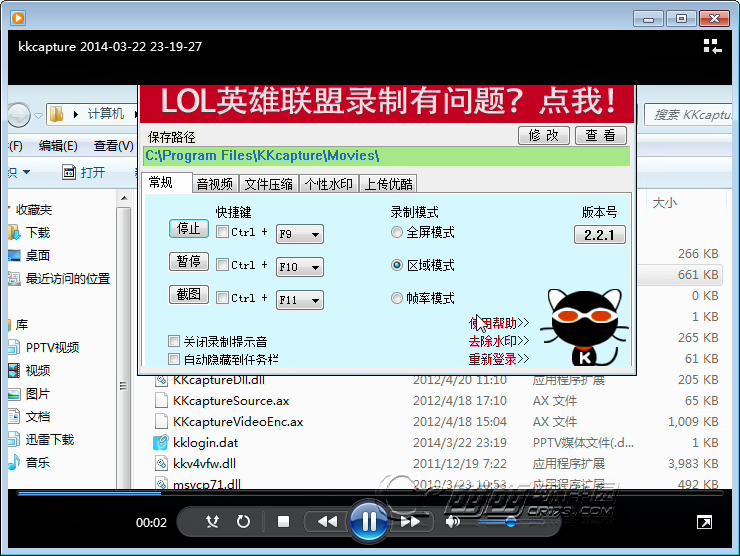
Task: Stop the video with the square button
Action: [283, 522]
